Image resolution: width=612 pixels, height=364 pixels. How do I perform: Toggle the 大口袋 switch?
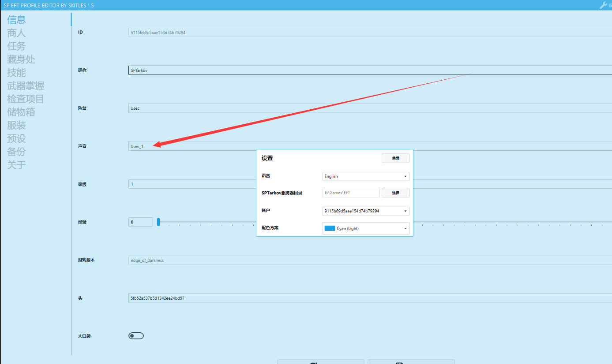click(x=136, y=336)
